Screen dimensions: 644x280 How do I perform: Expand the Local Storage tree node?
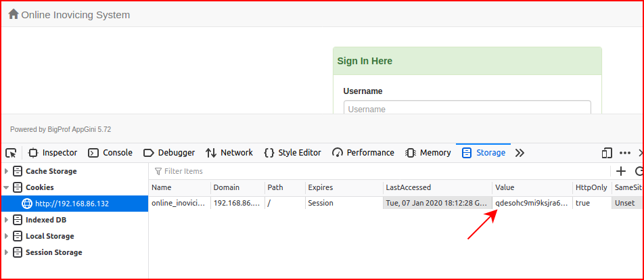tap(6, 236)
